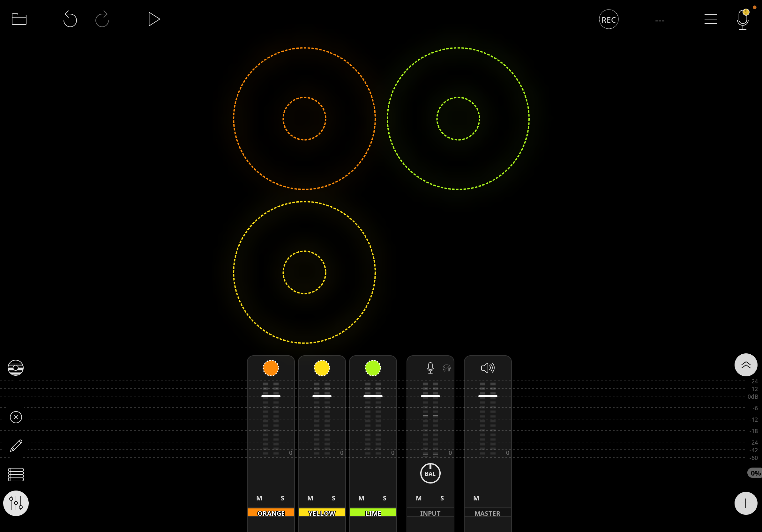Image resolution: width=762 pixels, height=532 pixels.
Task: Arm recording with the REC button
Action: point(608,19)
